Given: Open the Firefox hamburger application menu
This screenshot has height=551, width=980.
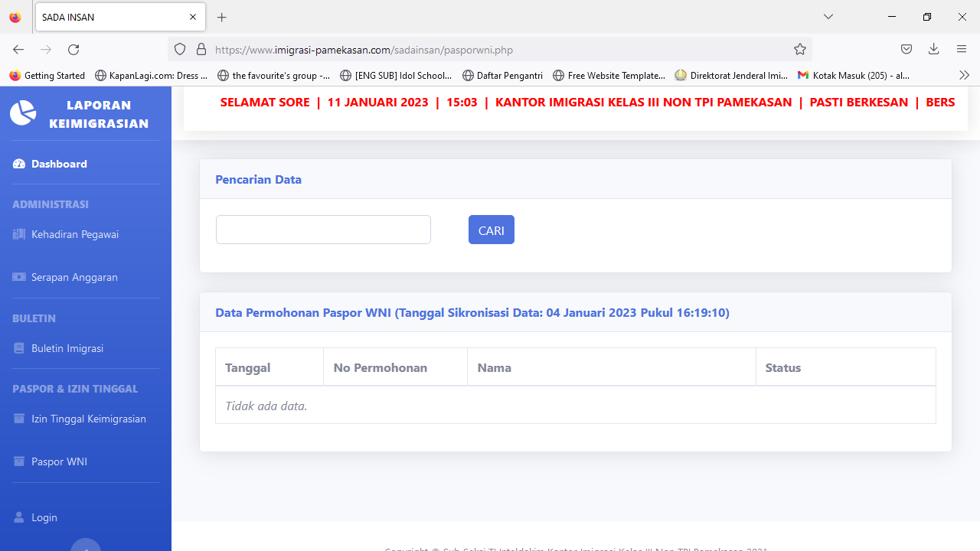Looking at the screenshot, I should [x=962, y=50].
